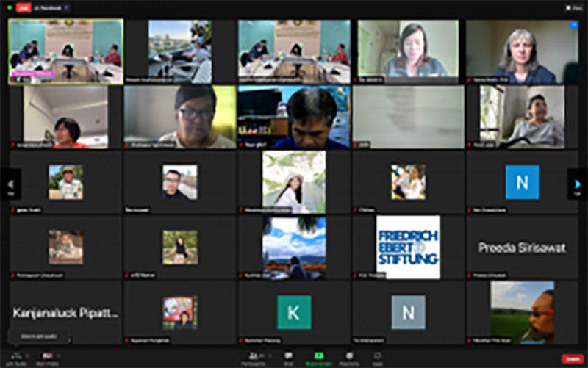Open the Reactions menu

coord(349,357)
